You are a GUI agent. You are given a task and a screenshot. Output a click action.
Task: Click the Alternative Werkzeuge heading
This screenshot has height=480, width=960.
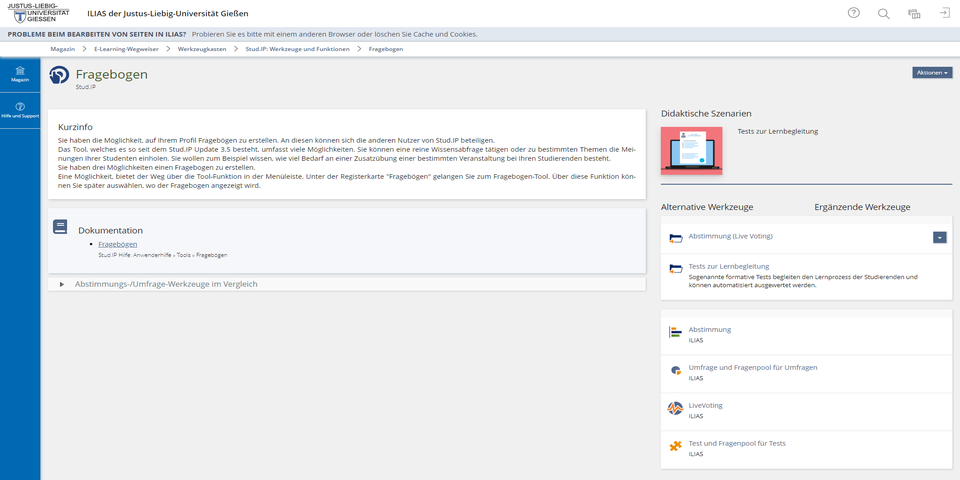pos(707,207)
